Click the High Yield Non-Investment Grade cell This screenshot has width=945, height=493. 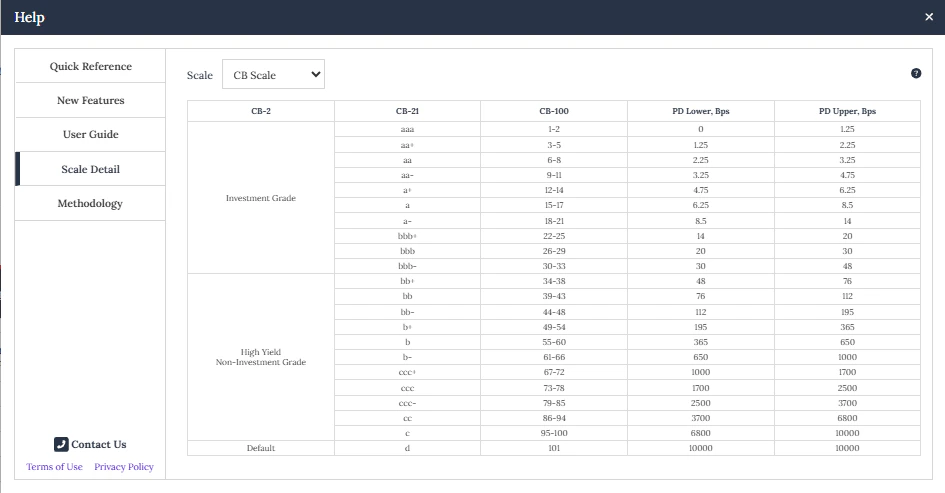click(x=261, y=357)
